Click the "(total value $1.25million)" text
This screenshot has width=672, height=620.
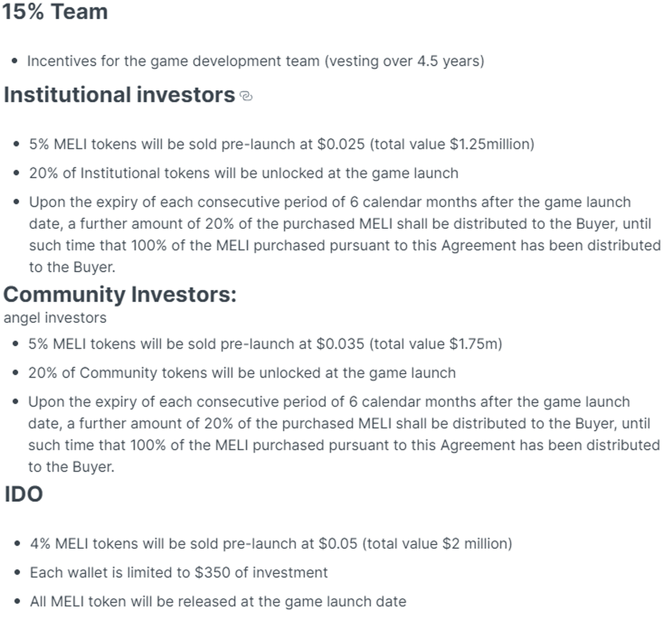click(x=451, y=144)
